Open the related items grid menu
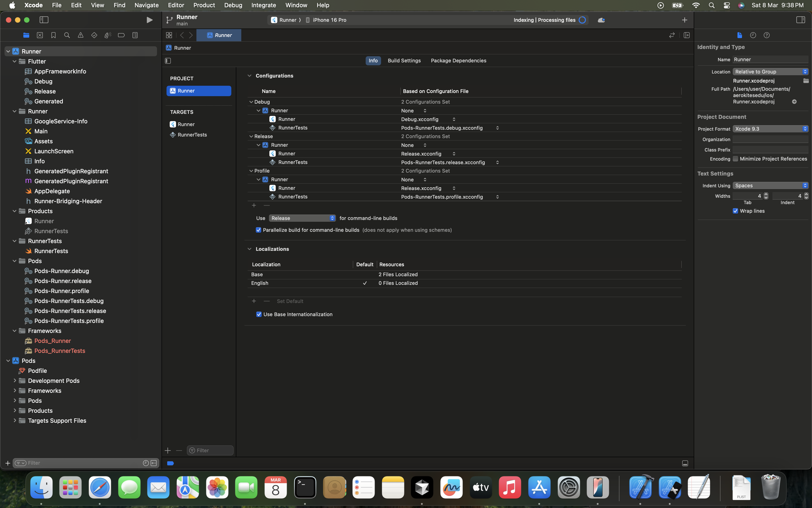812x508 pixels. (x=169, y=35)
